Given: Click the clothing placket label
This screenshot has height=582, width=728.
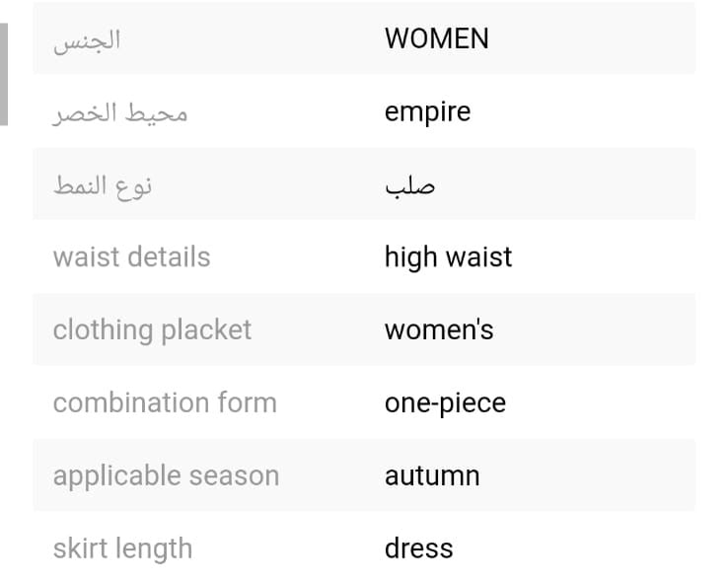Looking at the screenshot, I should point(152,329).
